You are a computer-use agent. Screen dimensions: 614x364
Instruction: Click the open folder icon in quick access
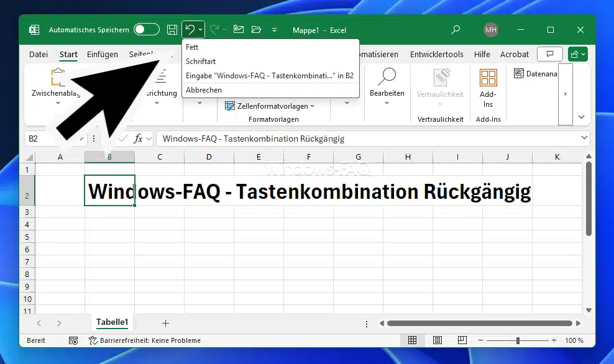pos(256,30)
